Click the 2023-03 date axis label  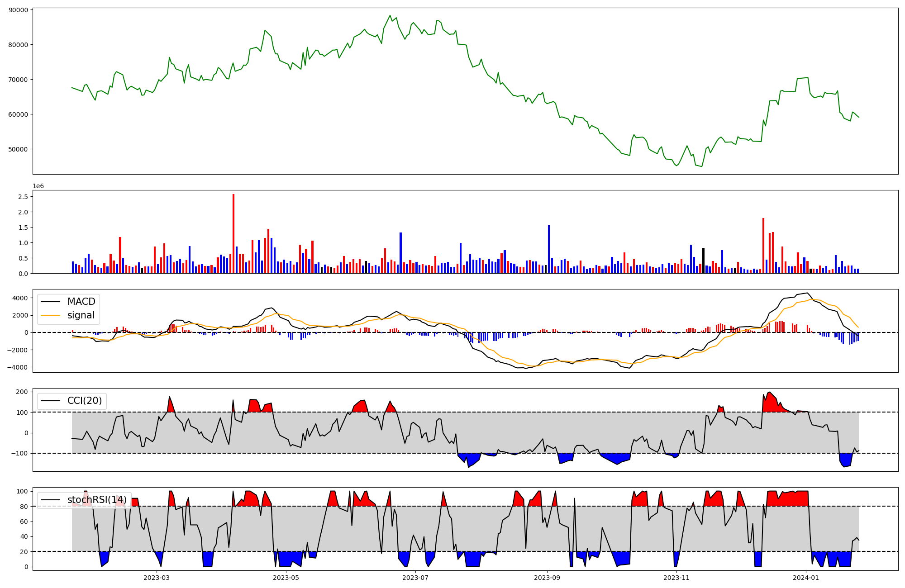click(x=157, y=578)
